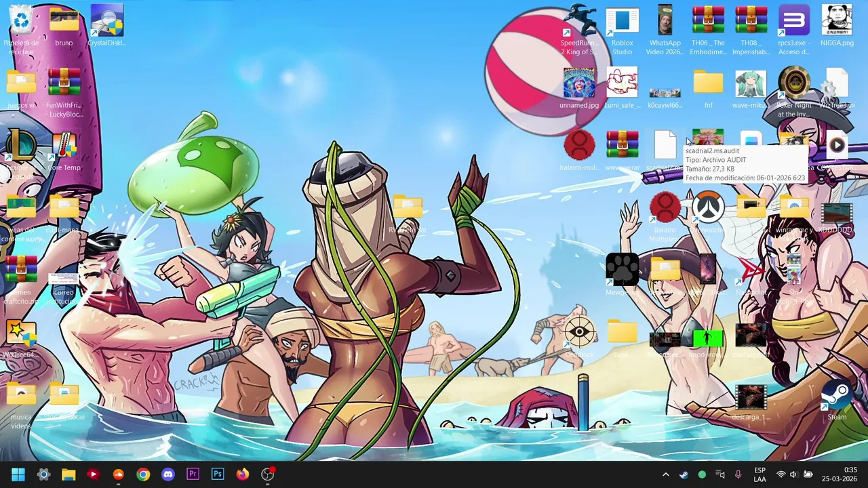Open Discord from the taskbar

pos(168,474)
